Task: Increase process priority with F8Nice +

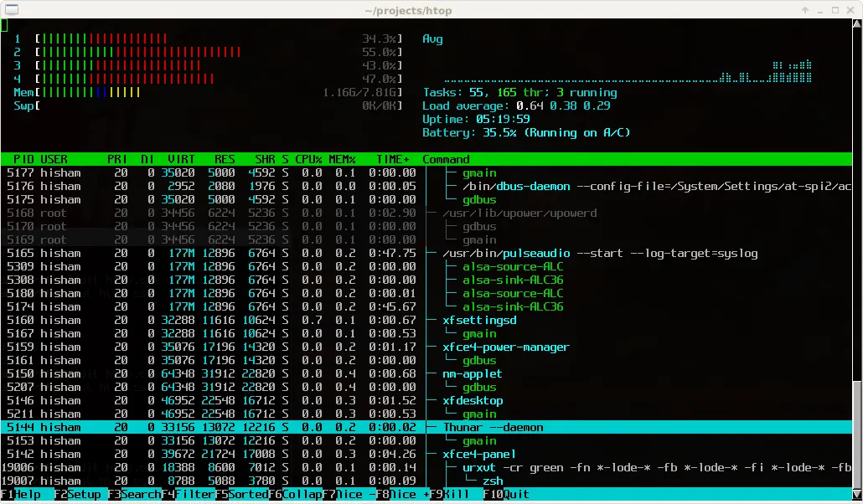Action: 404,494
